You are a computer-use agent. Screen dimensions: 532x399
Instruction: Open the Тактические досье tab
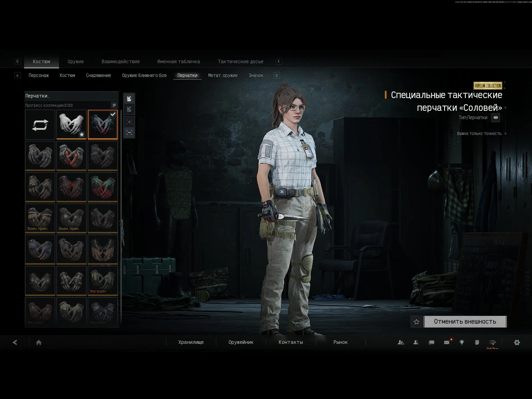pyautogui.click(x=241, y=62)
